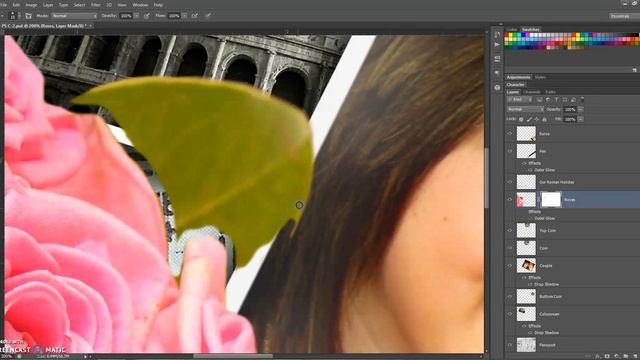Screen dimensions: 640x360
Task: Hide the Colosseum layer eye icon
Action: (x=510, y=314)
